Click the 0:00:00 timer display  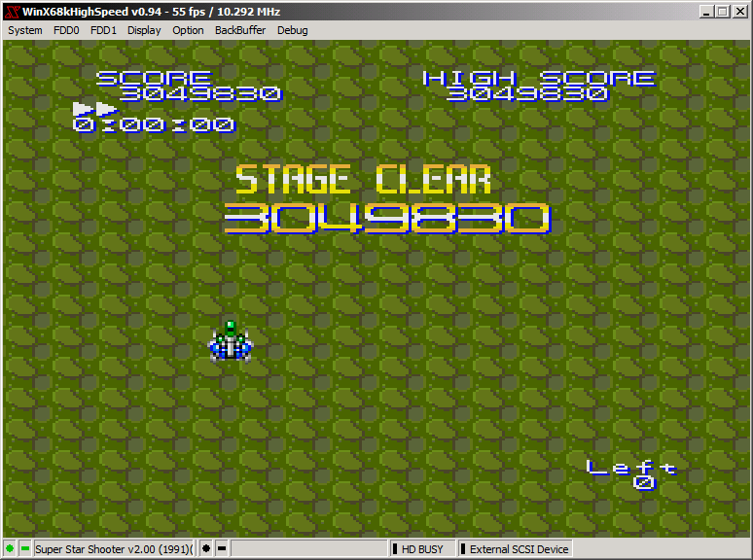(154, 124)
